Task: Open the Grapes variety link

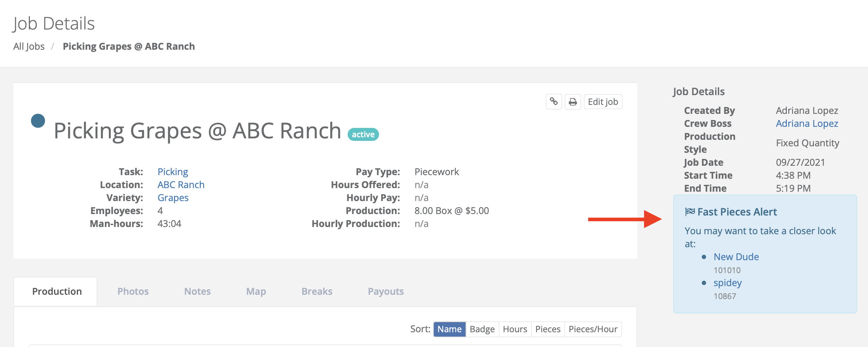Action: [x=173, y=197]
